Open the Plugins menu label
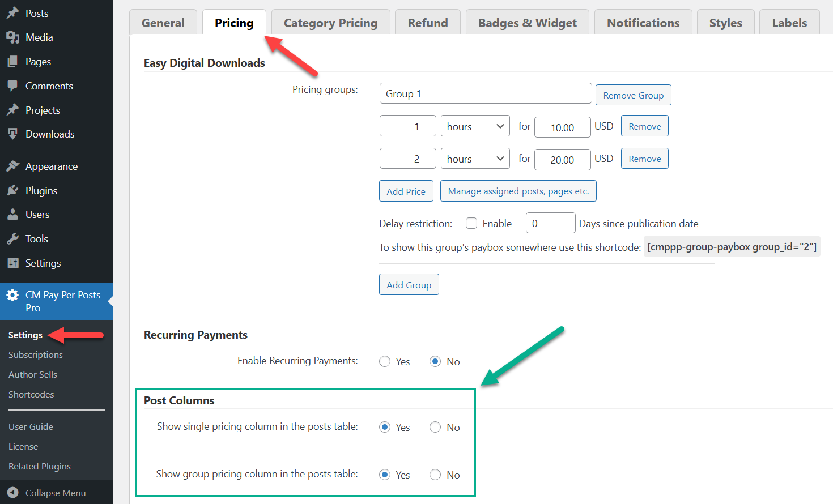Image resolution: width=833 pixels, height=504 pixels. (41, 191)
